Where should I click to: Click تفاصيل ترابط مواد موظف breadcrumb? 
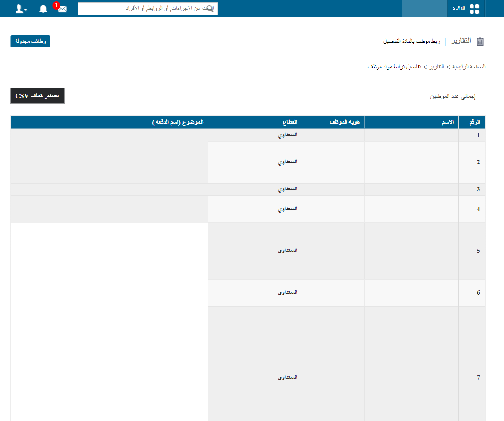(x=394, y=67)
